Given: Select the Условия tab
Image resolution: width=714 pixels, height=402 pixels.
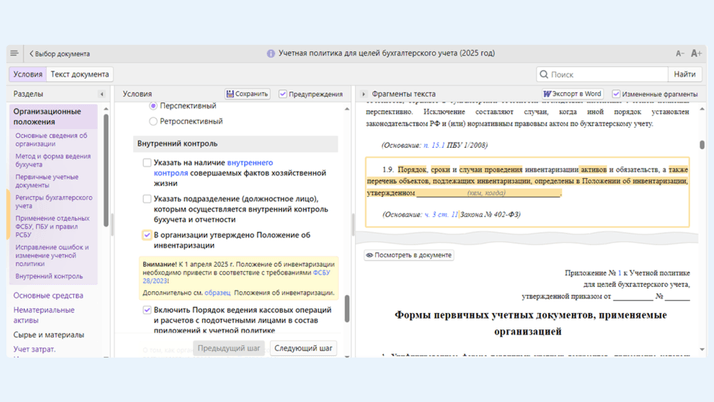Looking at the screenshot, I should (x=28, y=74).
